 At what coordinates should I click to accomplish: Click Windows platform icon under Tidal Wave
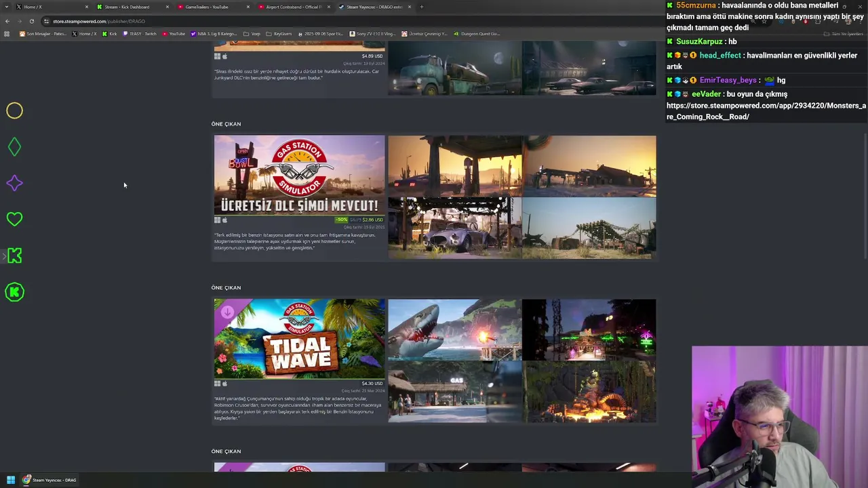217,384
